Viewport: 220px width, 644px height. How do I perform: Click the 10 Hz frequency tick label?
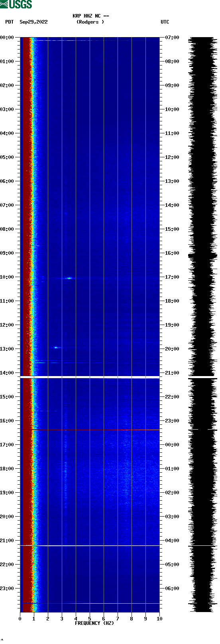click(159, 619)
